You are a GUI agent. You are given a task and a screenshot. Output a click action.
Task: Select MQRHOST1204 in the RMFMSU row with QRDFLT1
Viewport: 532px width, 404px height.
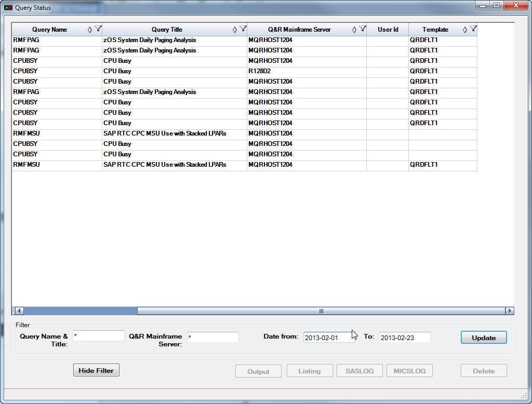(x=307, y=165)
